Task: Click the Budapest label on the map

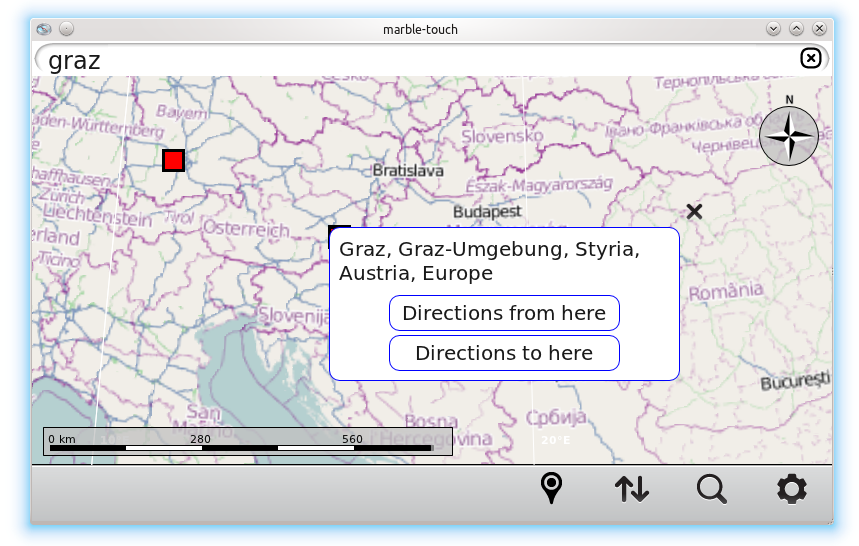Action: pos(487,212)
